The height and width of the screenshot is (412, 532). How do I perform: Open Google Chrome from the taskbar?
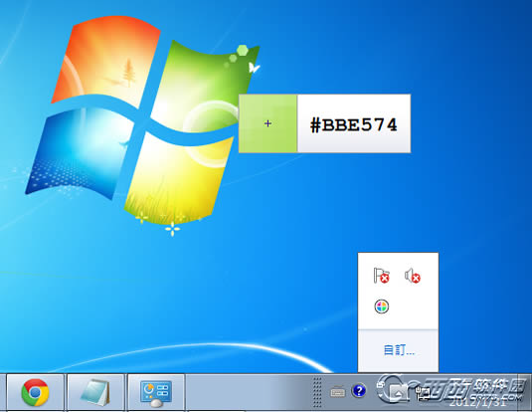tap(35, 392)
